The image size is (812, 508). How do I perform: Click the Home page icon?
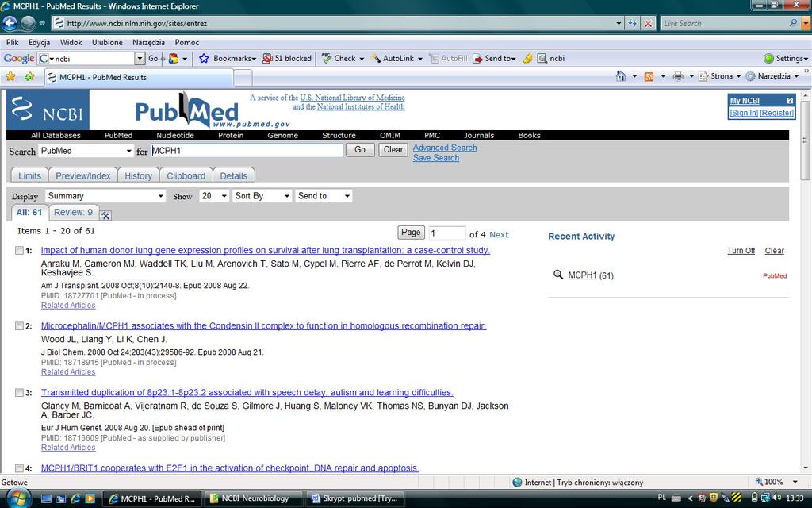click(x=621, y=76)
